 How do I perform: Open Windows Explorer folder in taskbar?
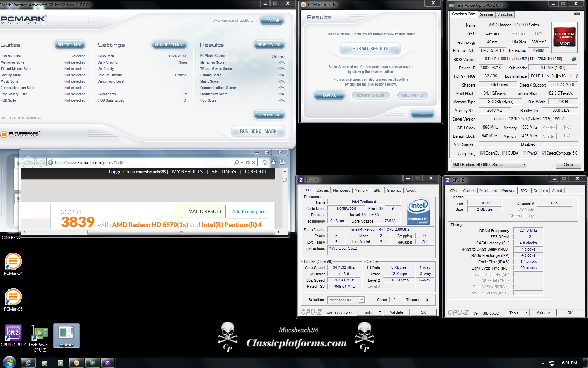pos(44,363)
